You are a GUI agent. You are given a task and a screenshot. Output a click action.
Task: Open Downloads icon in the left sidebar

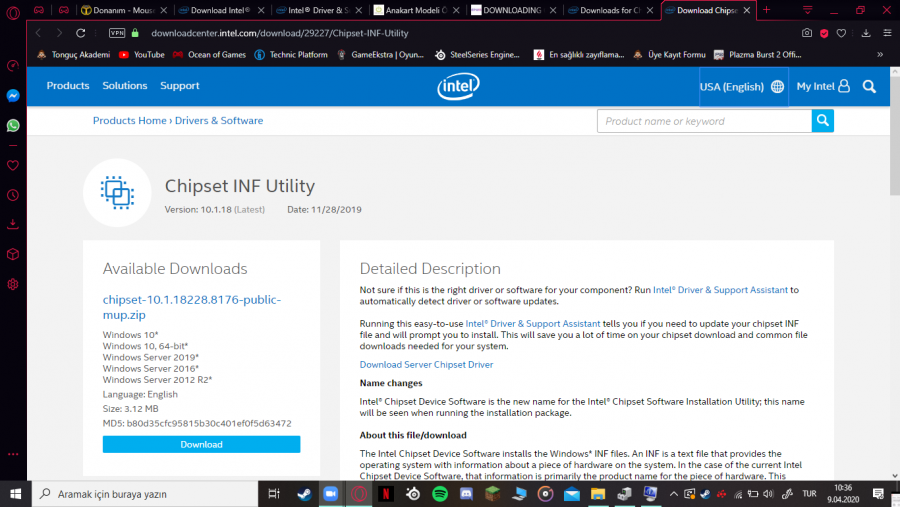coord(13,224)
